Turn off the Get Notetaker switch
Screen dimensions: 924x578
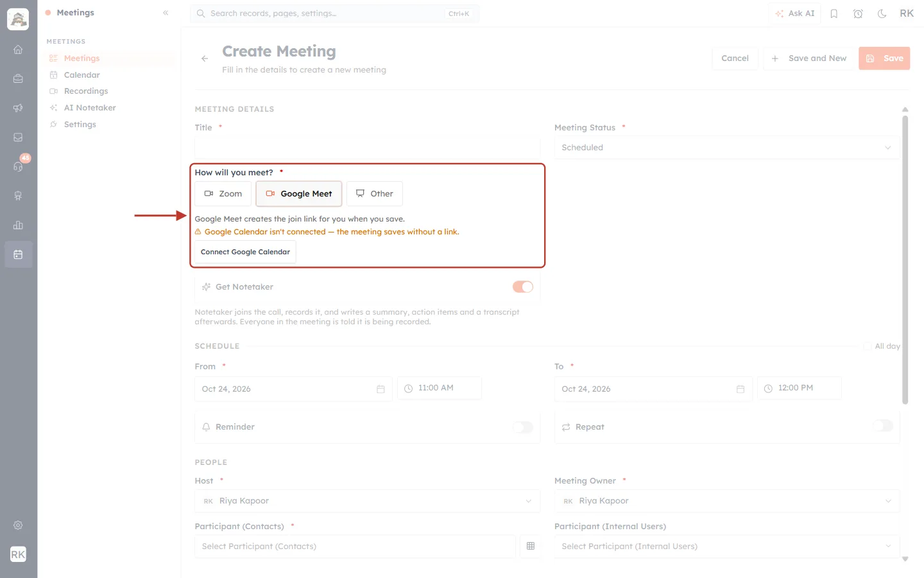(523, 287)
